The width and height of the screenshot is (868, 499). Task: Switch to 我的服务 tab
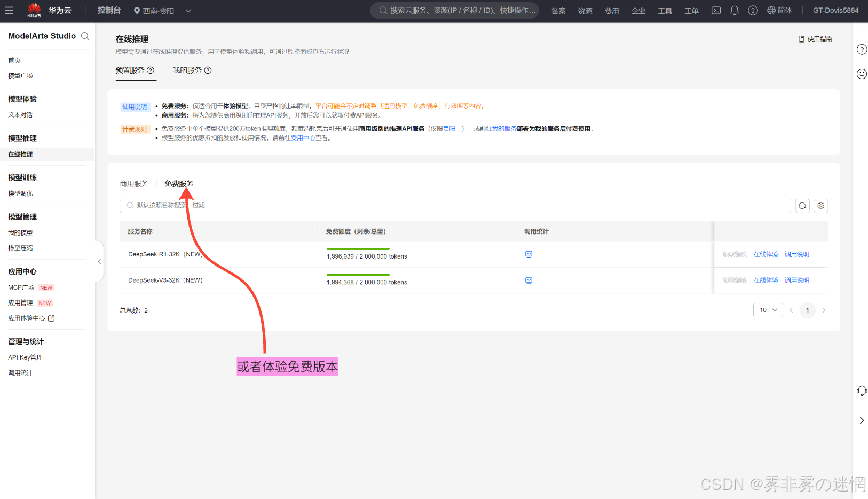(x=187, y=71)
